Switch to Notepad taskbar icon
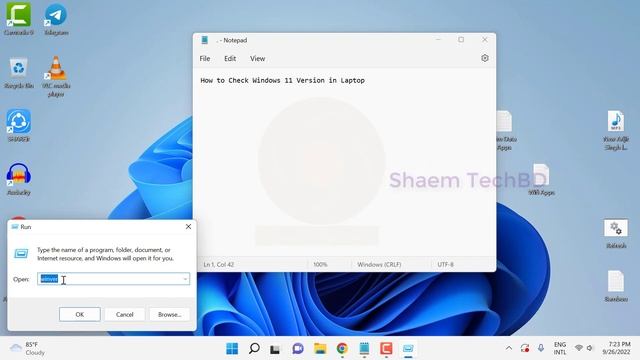640x360 pixels. (364, 348)
